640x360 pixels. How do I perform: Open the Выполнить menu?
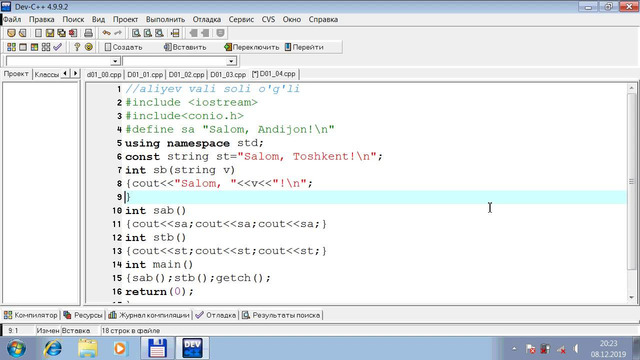(x=165, y=19)
